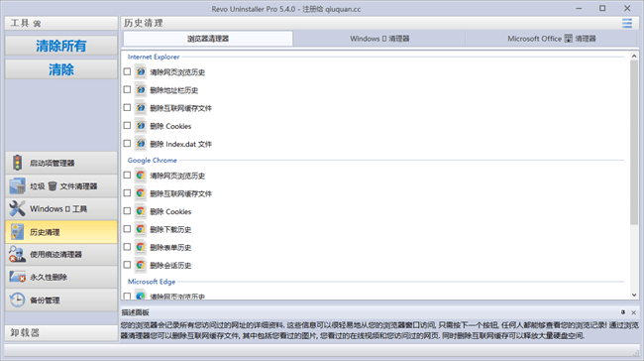Open 备份管理 tool
The width and height of the screenshot is (644, 361).
(61, 301)
